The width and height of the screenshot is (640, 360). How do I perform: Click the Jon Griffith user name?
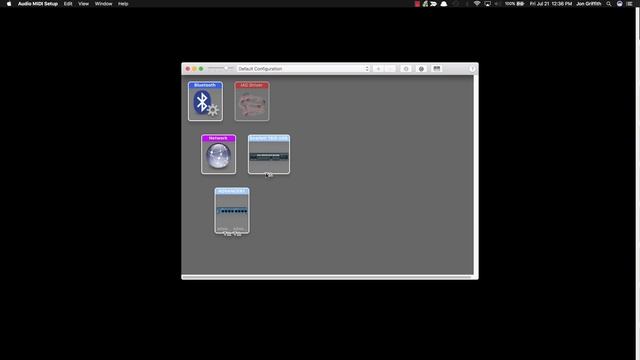click(589, 4)
